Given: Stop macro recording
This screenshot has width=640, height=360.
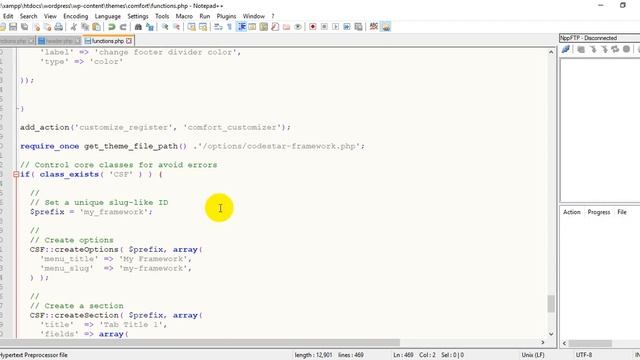Looking at the screenshot, I should tap(324, 27).
